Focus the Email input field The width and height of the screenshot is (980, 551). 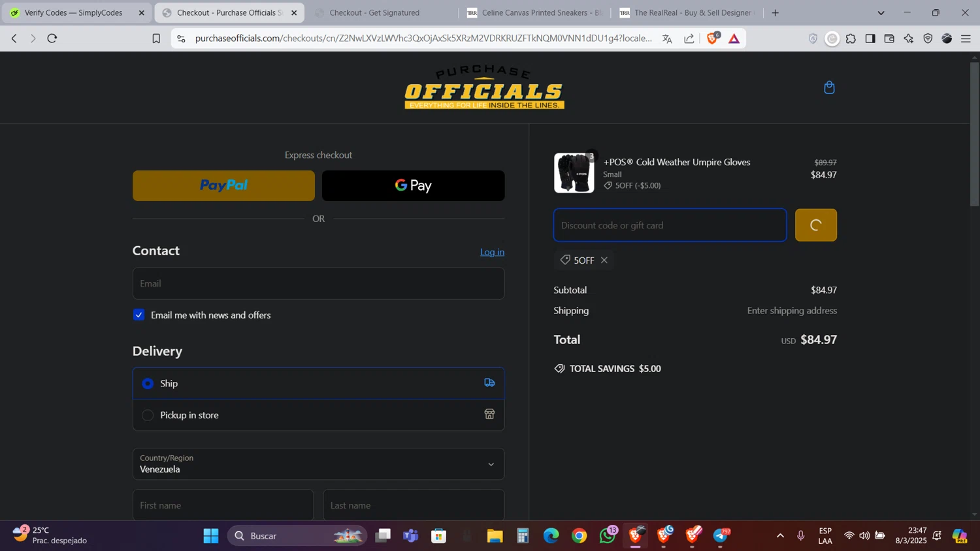318,283
